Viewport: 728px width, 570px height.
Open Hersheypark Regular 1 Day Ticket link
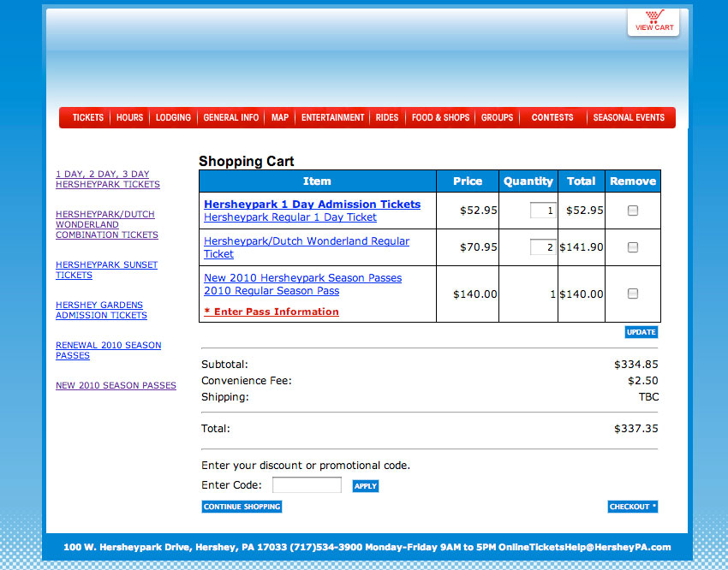click(290, 217)
